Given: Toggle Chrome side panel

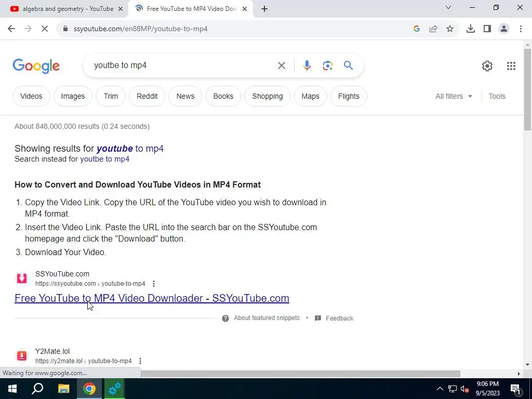Looking at the screenshot, I should click(x=487, y=29).
